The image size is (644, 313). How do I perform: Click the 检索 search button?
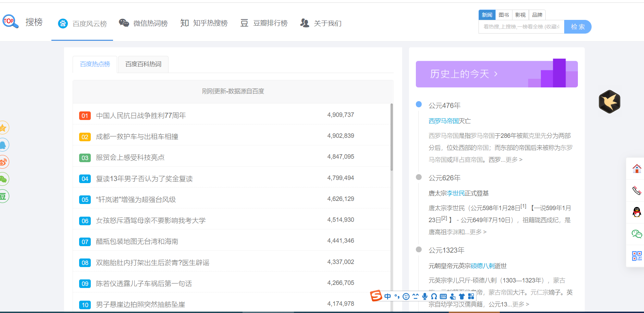(578, 27)
